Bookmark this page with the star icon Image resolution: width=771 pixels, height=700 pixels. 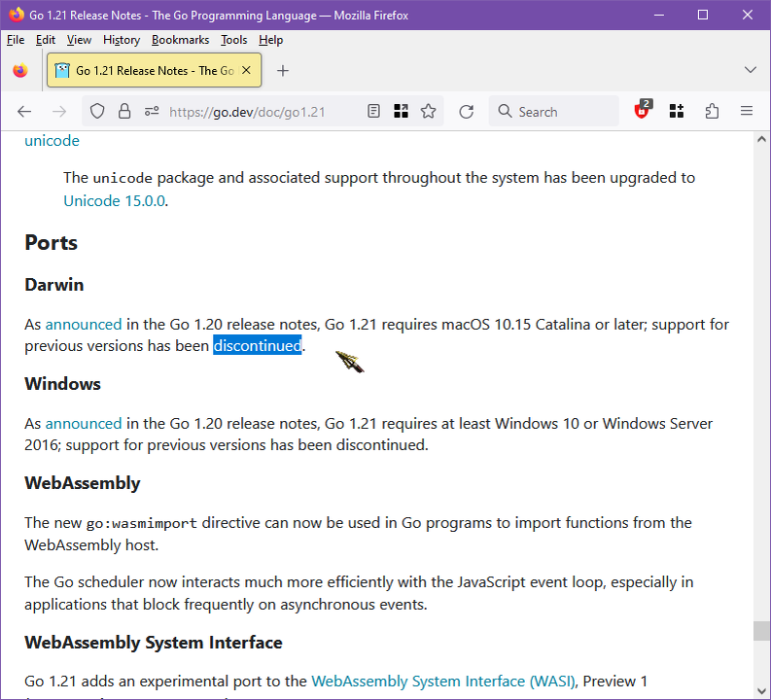click(428, 112)
